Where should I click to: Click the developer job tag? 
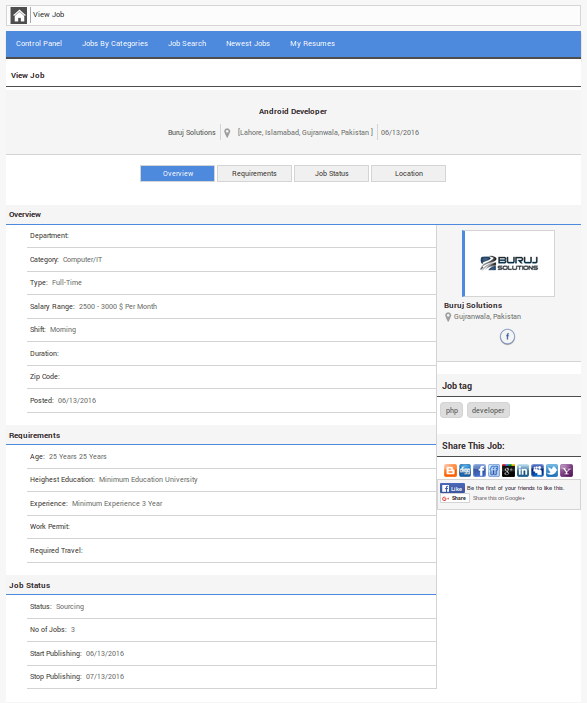488,410
